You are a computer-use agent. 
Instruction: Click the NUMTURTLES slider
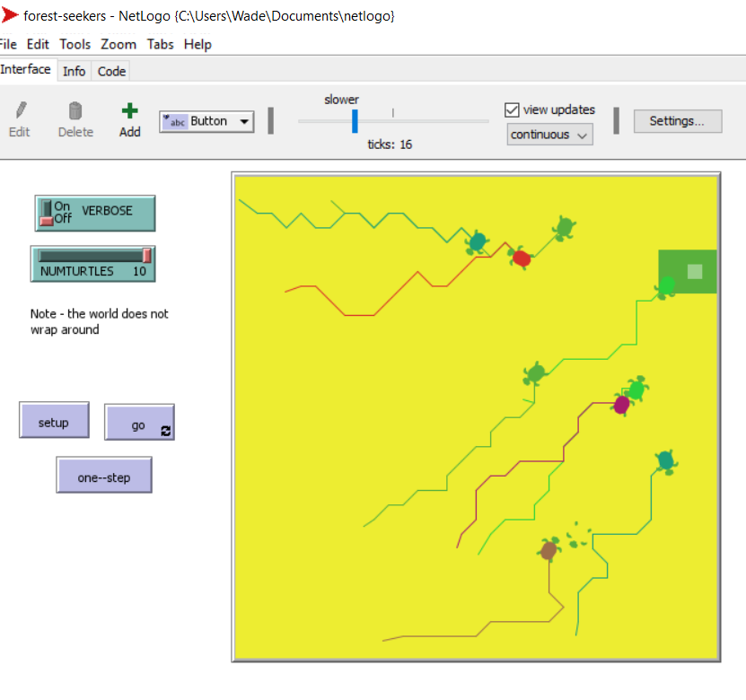click(x=93, y=264)
